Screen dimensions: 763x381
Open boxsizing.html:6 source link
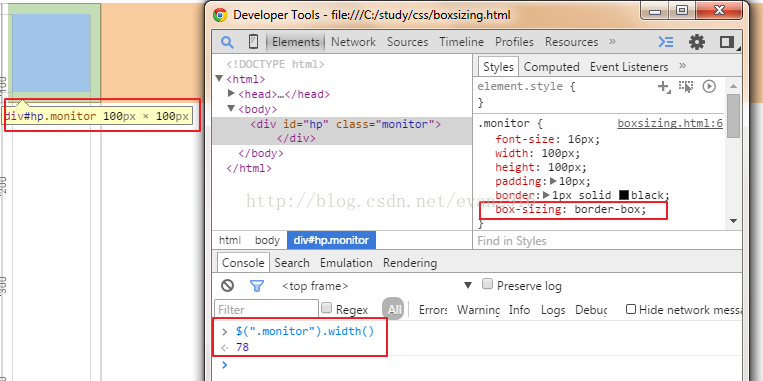[x=670, y=124]
